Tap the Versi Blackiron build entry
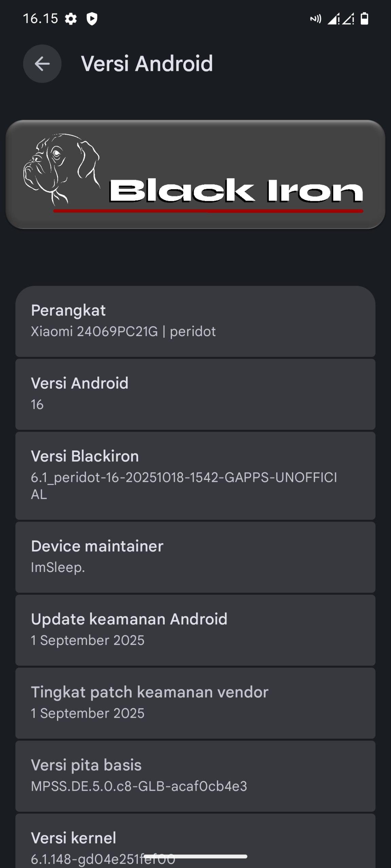The width and height of the screenshot is (391, 868). click(x=195, y=475)
